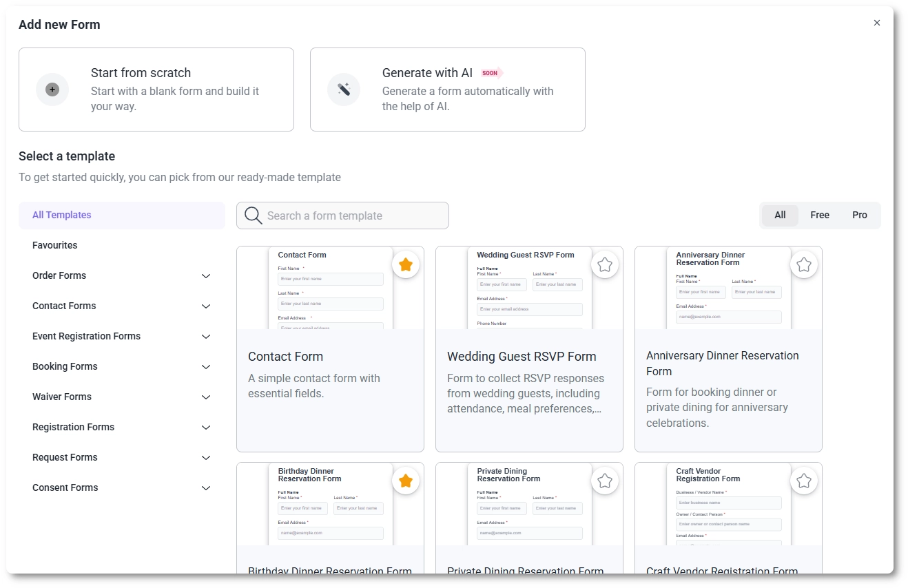Screen dimensions: 908x588
Task: Switch to the All filter tab
Action: point(779,215)
